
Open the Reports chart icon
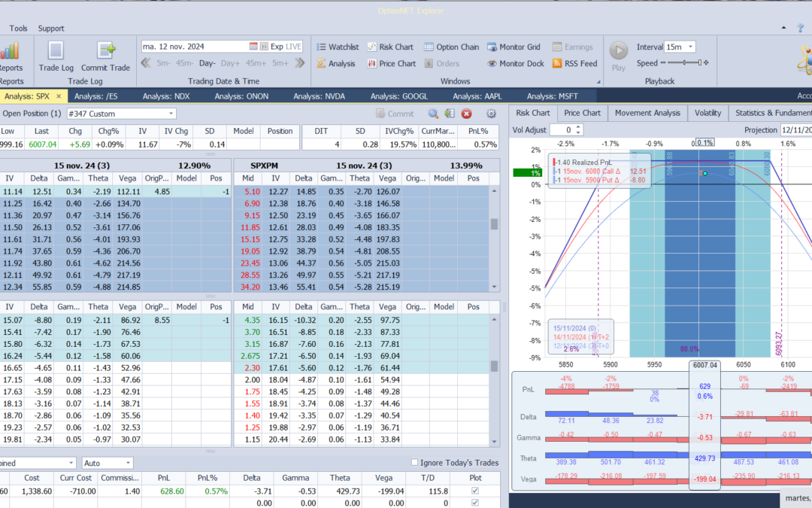(9, 51)
